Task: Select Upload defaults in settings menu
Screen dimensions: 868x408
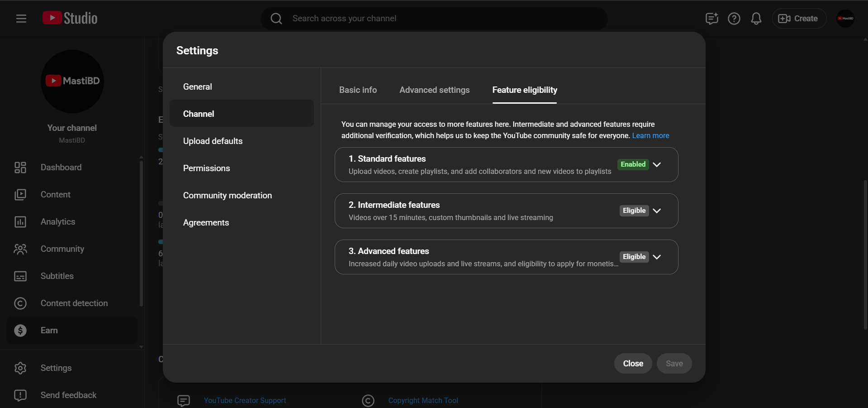Action: 213,141
